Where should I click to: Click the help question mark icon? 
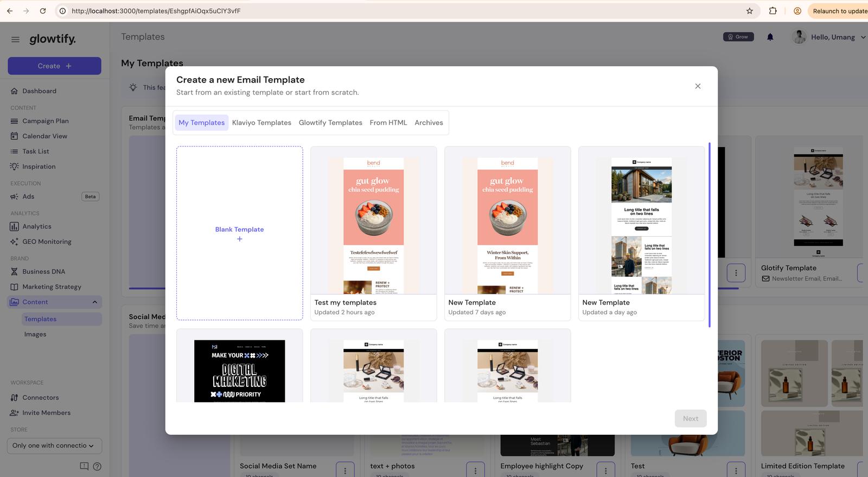pos(97,466)
